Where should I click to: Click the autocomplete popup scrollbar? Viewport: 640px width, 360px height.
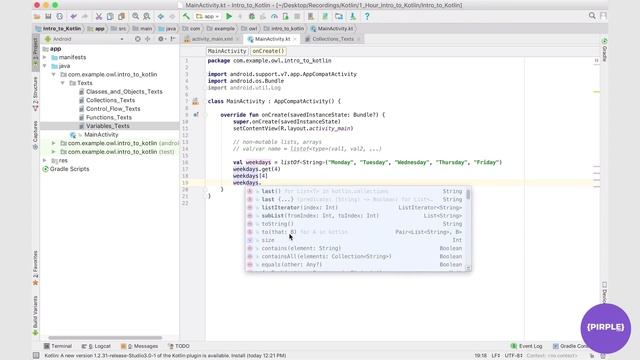pos(468,194)
